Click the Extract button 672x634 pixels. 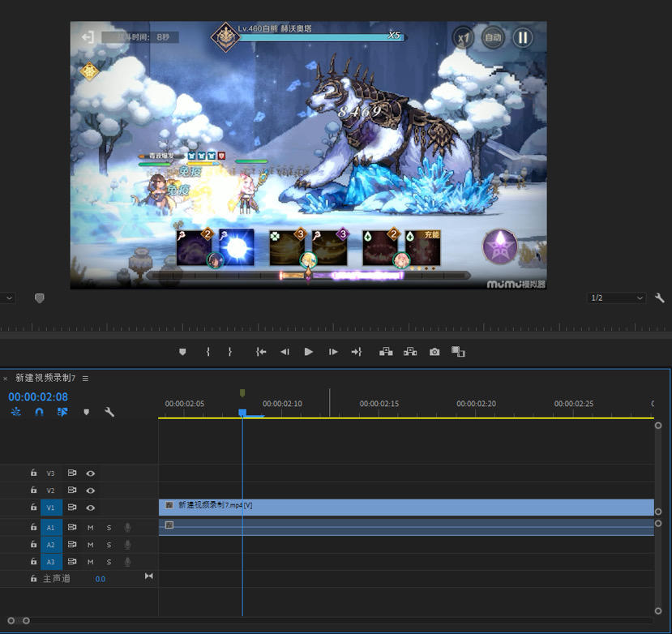pyautogui.click(x=410, y=352)
